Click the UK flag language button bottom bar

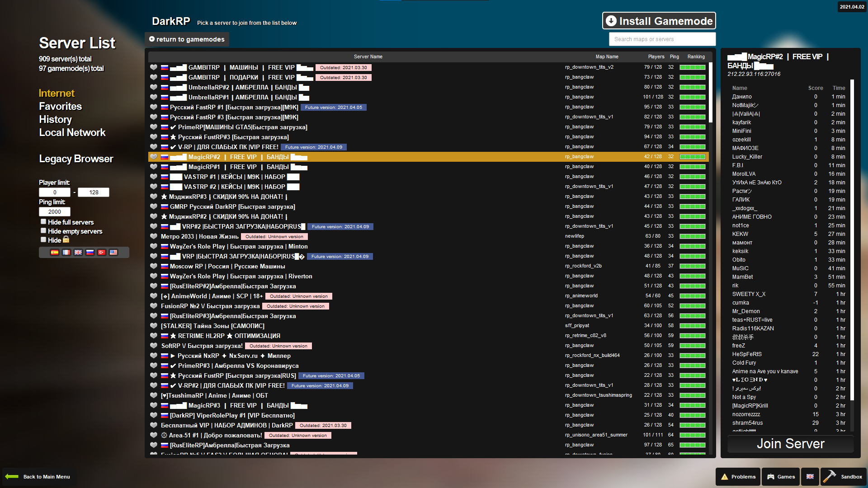810,477
